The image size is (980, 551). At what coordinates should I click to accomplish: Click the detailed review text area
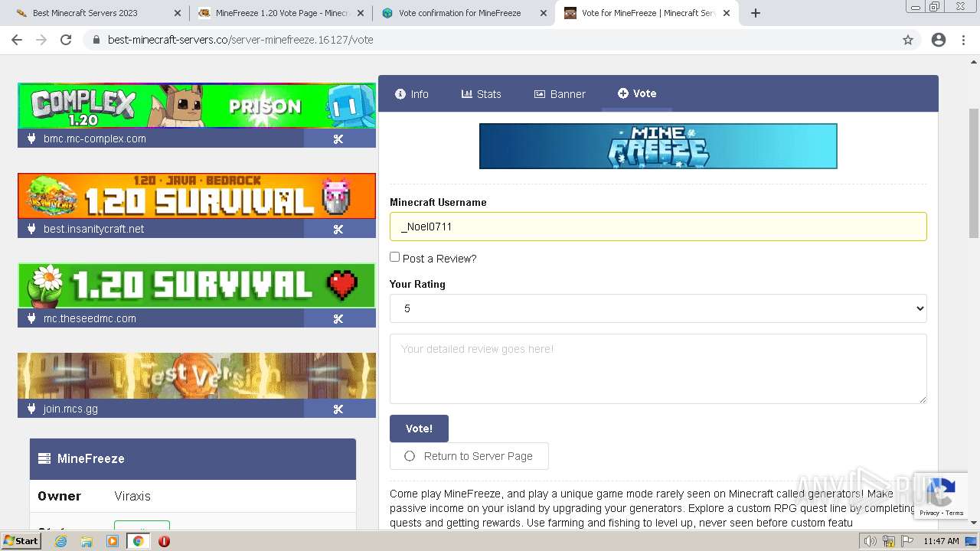pyautogui.click(x=658, y=369)
